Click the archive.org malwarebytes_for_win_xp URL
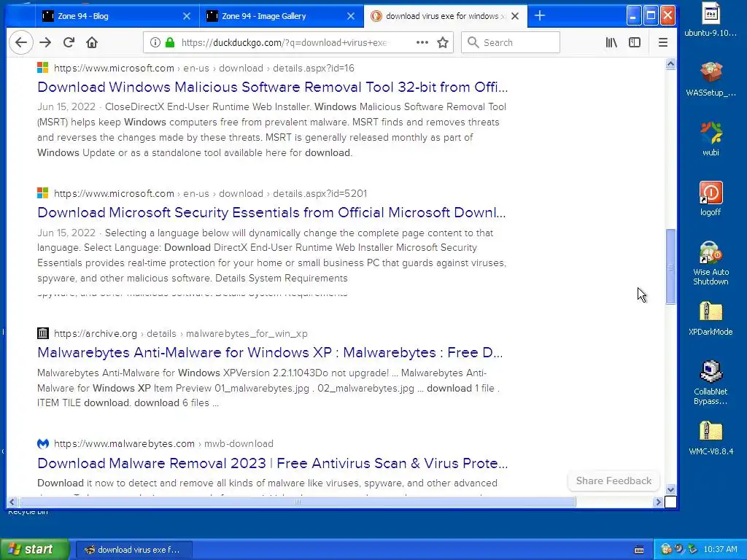This screenshot has width=747, height=560. pyautogui.click(x=181, y=333)
